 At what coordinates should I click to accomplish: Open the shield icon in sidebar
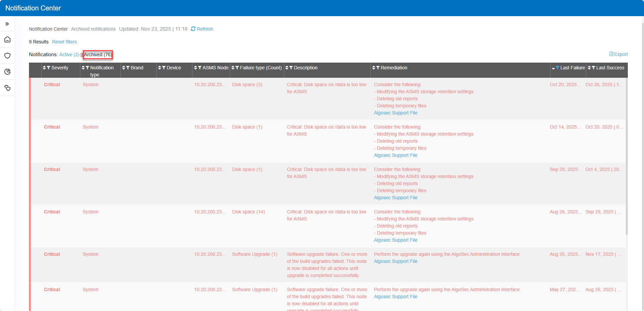[7, 56]
